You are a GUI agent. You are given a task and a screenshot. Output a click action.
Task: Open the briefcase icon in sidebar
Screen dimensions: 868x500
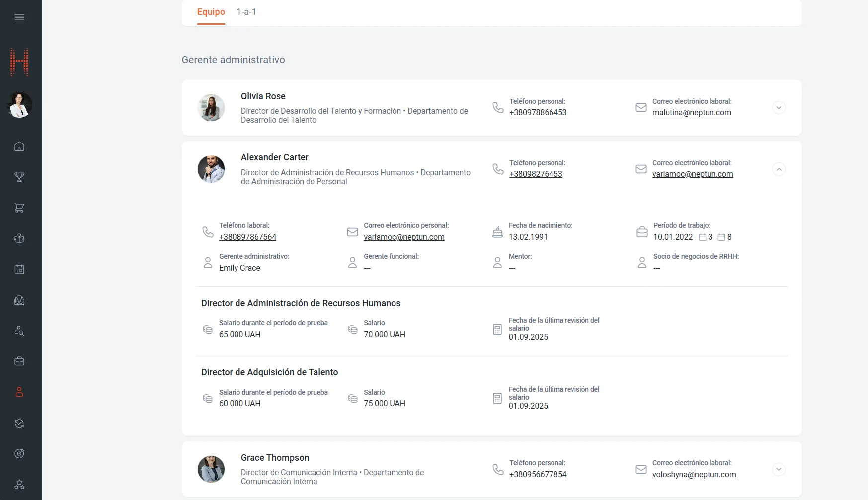[19, 361]
